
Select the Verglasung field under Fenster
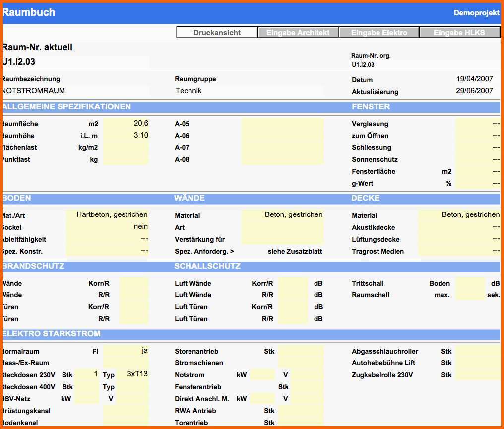[477, 124]
